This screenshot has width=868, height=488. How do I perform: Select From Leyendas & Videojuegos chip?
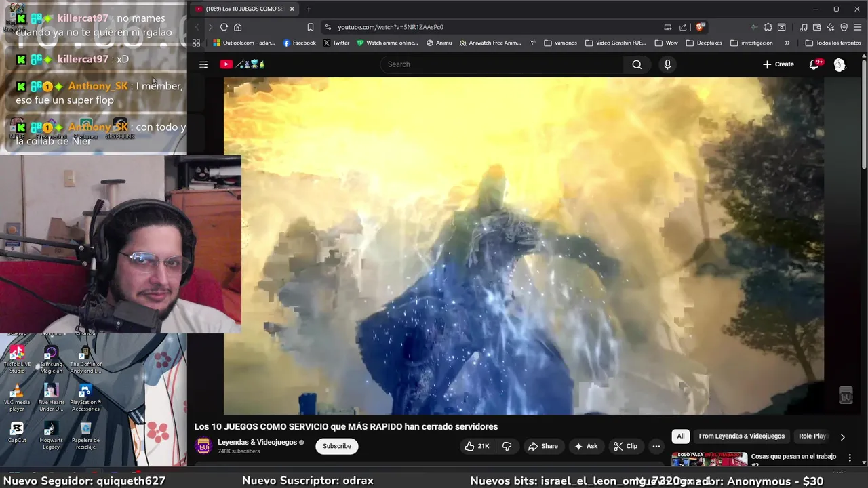point(741,436)
